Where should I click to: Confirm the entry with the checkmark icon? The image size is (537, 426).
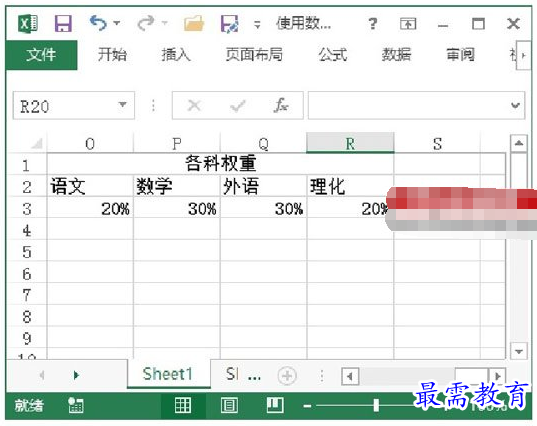pos(238,105)
